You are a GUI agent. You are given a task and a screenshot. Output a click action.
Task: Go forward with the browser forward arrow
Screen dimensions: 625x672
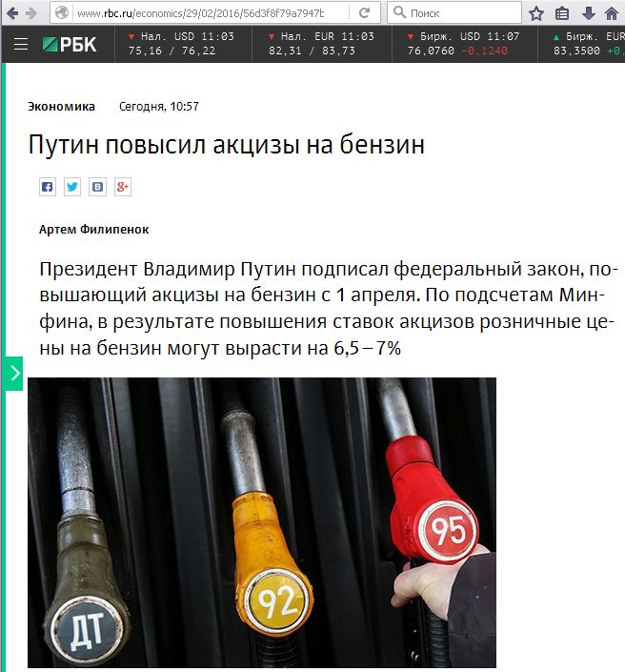pos(31,13)
